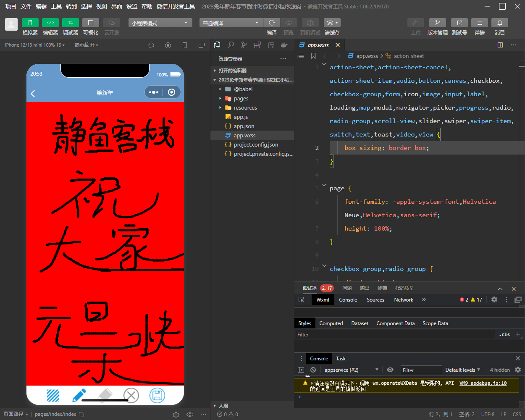Click the split editor icon
Image resolution: width=525 pixels, height=420 pixels.
500,45
